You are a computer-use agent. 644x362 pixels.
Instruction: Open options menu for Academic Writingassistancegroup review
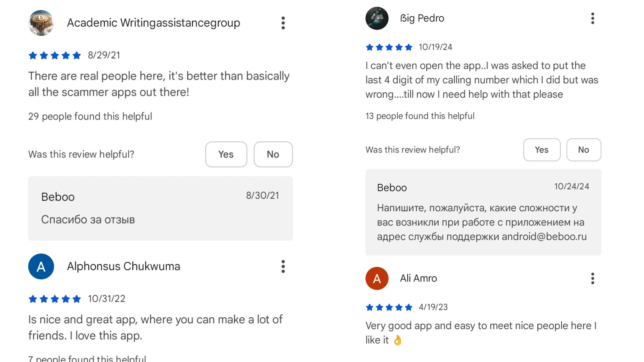[x=283, y=23]
